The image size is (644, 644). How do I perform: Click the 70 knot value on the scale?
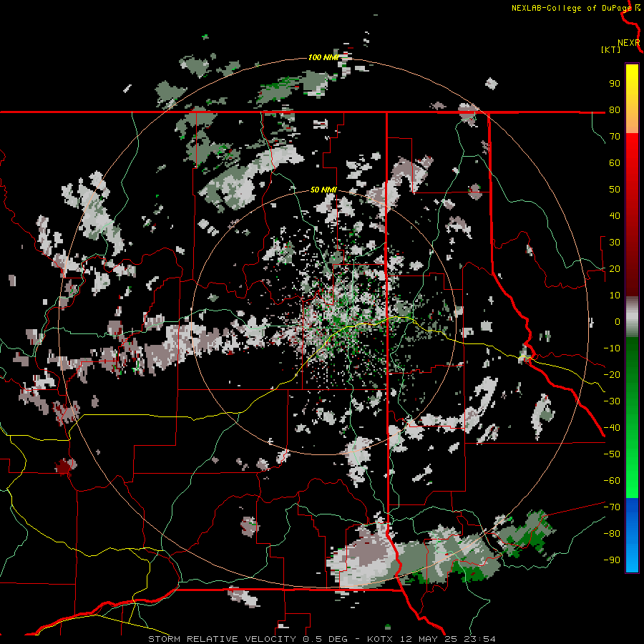coord(615,137)
